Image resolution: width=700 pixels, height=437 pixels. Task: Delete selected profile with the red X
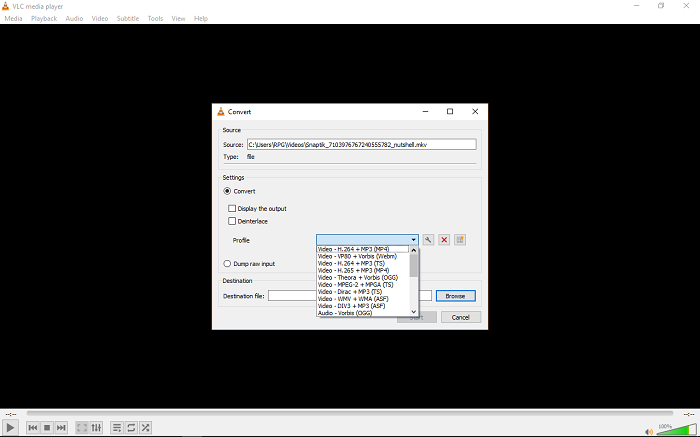pos(444,240)
